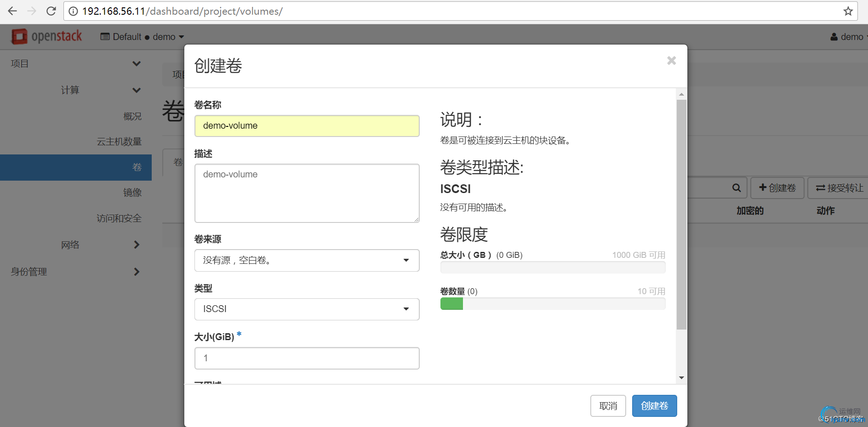
Task: Click the 总大小 (GB) progress bar
Action: pyautogui.click(x=553, y=268)
